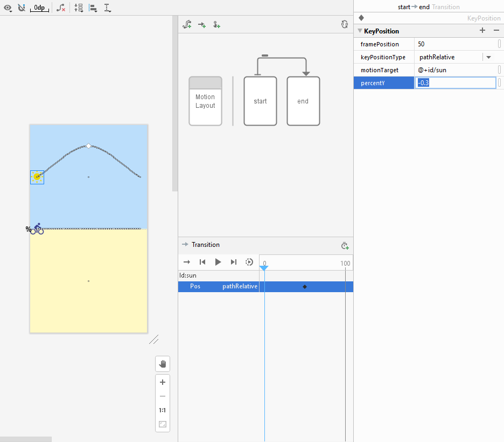
Task: Click the Play transition button
Action: pyautogui.click(x=218, y=262)
